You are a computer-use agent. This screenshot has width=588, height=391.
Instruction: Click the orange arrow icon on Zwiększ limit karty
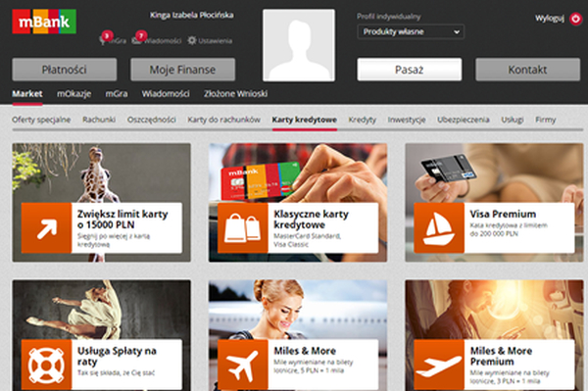pyautogui.click(x=46, y=228)
